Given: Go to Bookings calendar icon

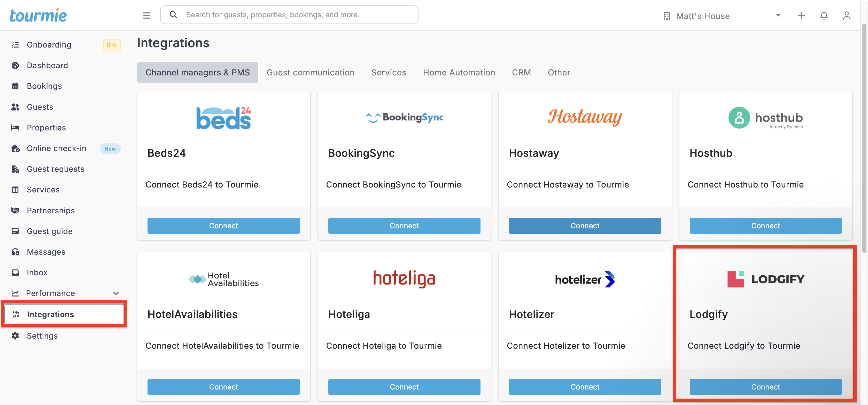Looking at the screenshot, I should 15,86.
